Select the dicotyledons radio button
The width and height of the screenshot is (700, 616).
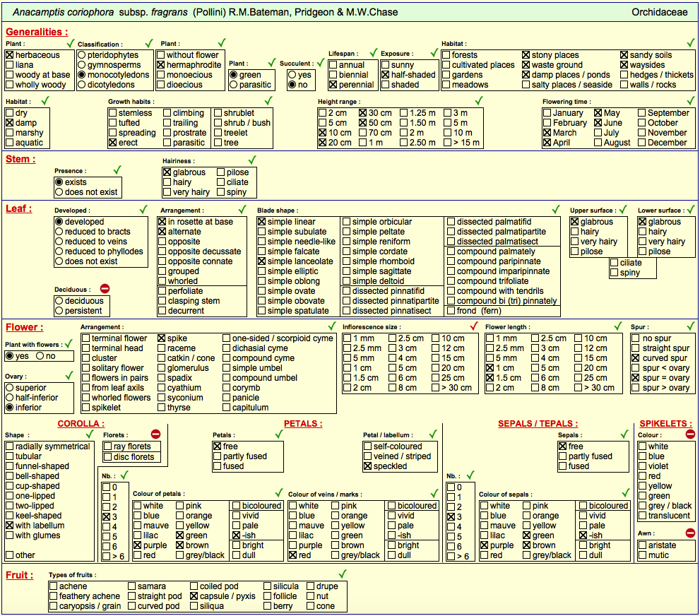coord(82,84)
